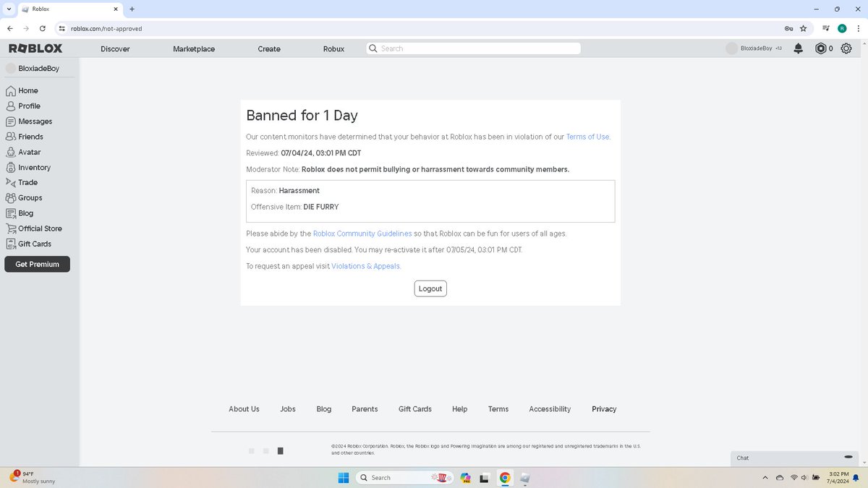Viewport: 868px width, 488px height.
Task: Close the Roblox browser tab
Action: 116,9
